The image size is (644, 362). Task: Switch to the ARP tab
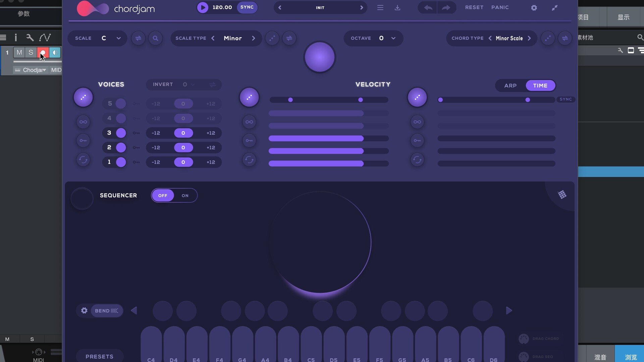pos(510,85)
